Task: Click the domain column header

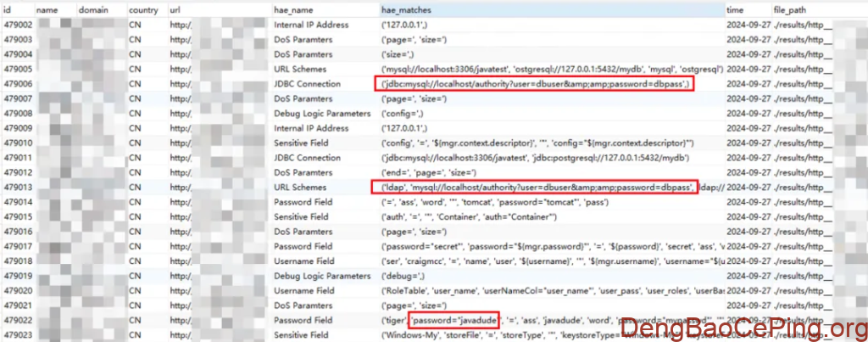Action: click(x=92, y=8)
